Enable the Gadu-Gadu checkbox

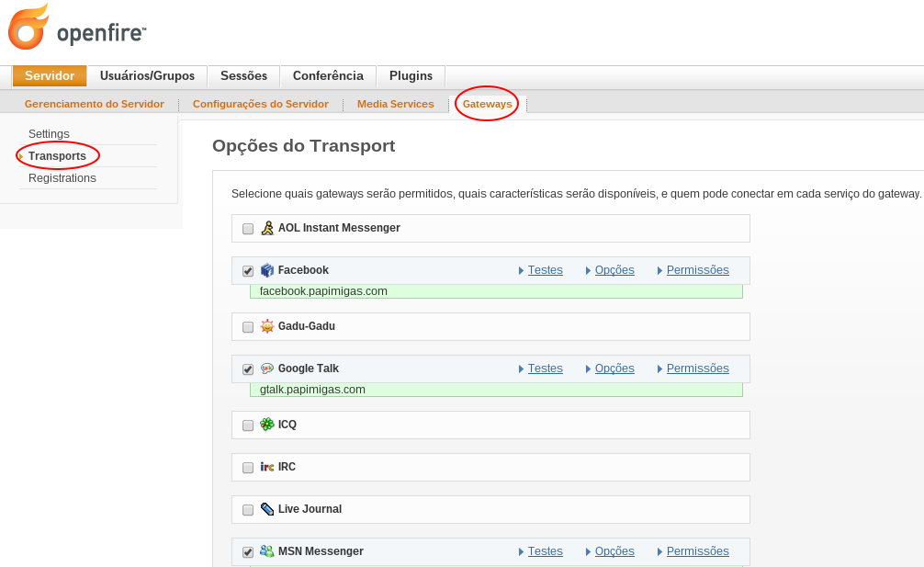[248, 327]
